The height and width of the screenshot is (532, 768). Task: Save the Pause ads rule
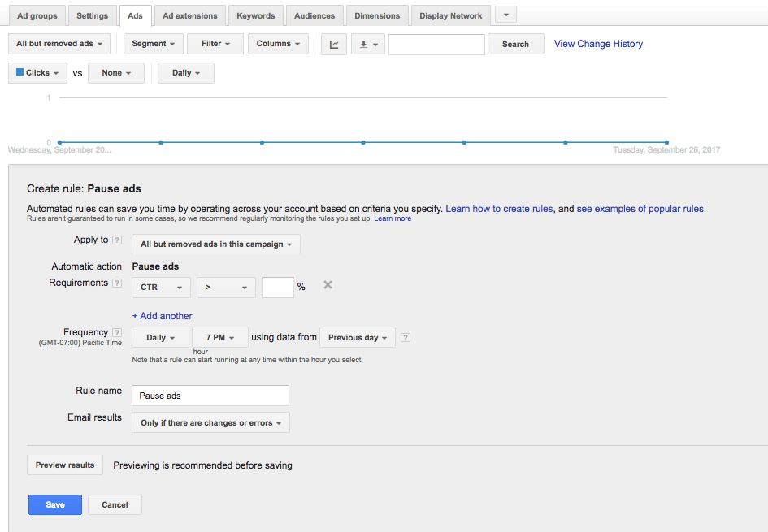coord(54,504)
